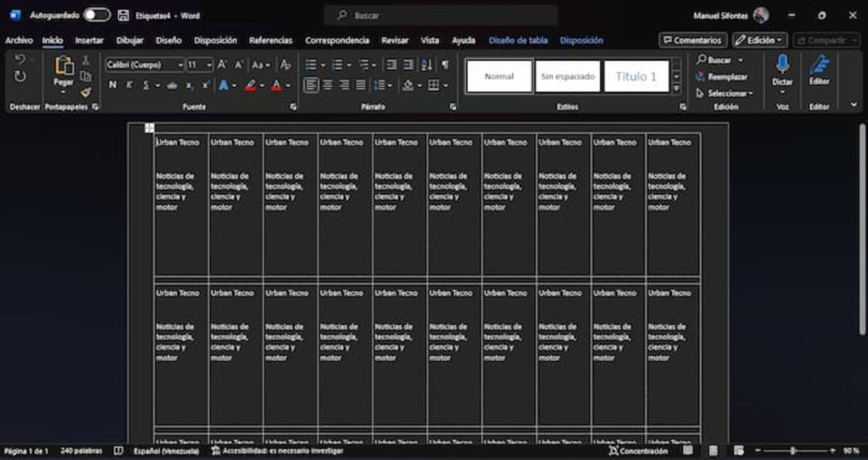Image resolution: width=868 pixels, height=460 pixels.
Task: Open the font size 11 dropdown
Action: (209, 65)
